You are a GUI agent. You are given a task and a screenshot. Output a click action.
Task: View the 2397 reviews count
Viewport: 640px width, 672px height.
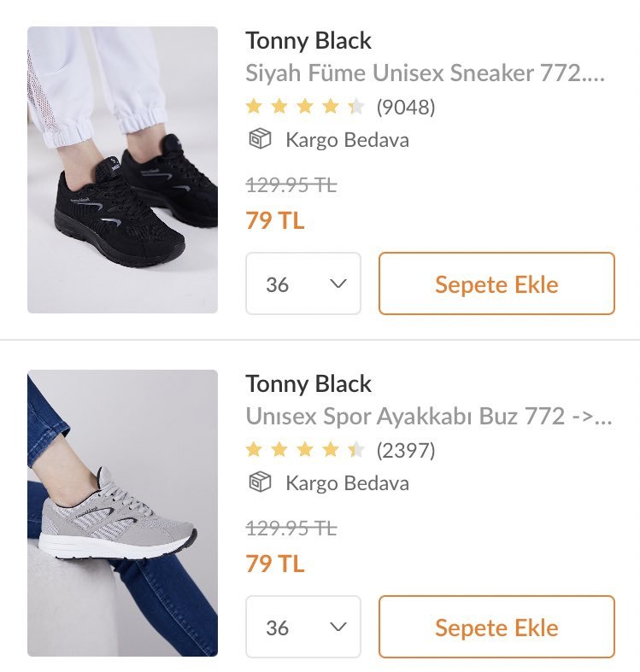pyautogui.click(x=406, y=450)
